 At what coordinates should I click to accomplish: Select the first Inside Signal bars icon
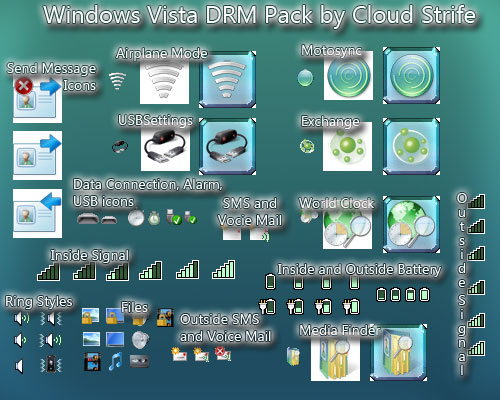[49, 271]
